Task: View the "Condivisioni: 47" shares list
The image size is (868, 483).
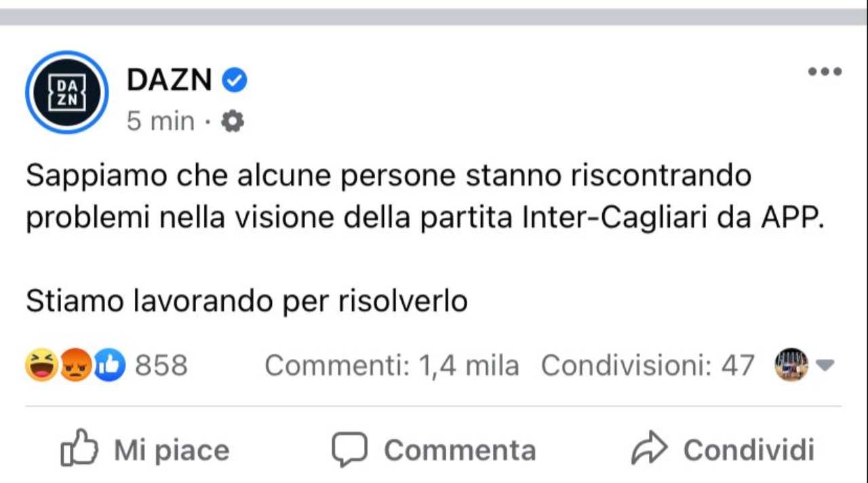Action: point(647,366)
